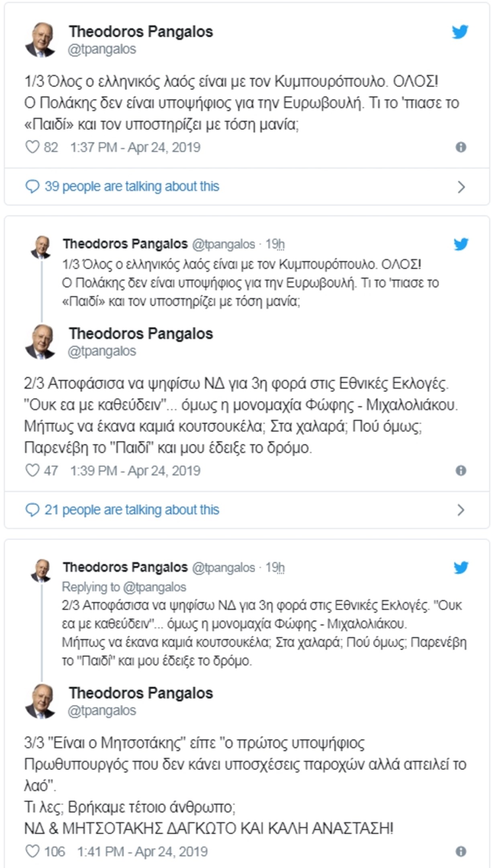Open info icon on the 1:41 PM tweet
Image resolution: width=497 pixels, height=868 pixels.
tap(461, 851)
